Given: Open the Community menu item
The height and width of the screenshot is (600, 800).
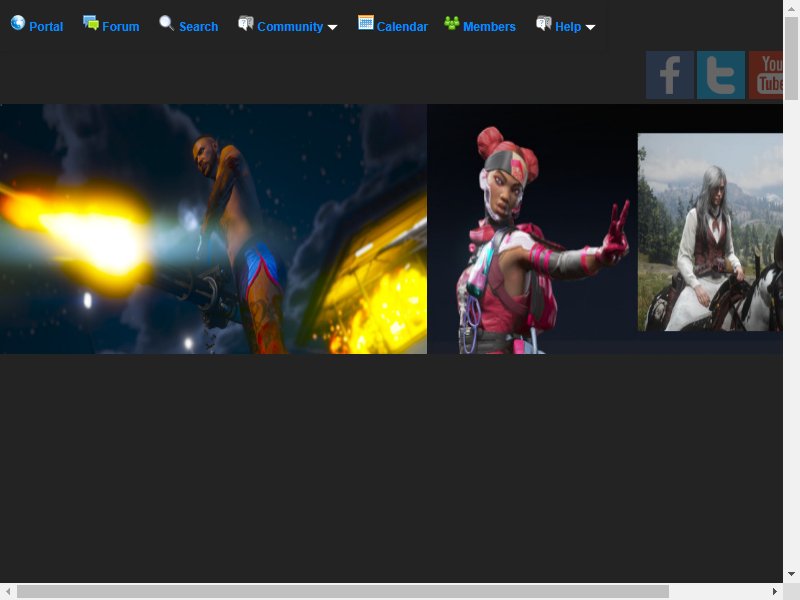Looking at the screenshot, I should (290, 27).
